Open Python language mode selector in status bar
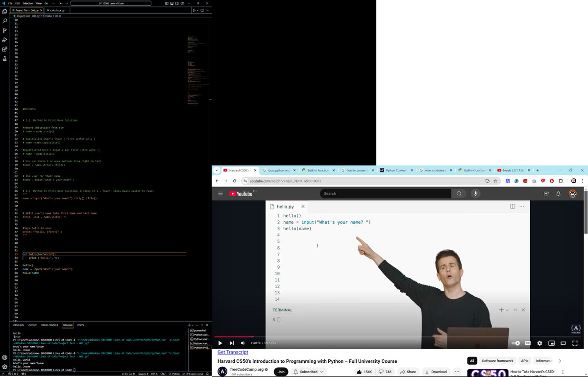Image resolution: width=588 pixels, height=377 pixels. pyautogui.click(x=176, y=374)
